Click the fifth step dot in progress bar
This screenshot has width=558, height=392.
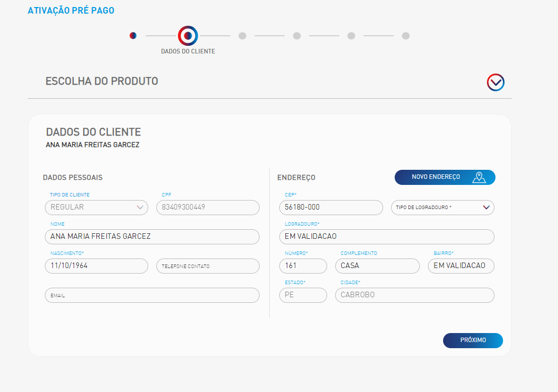tap(351, 36)
